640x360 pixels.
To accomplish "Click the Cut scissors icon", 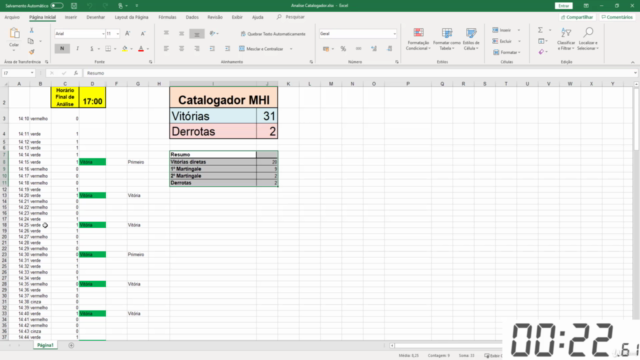I will click(x=31, y=31).
